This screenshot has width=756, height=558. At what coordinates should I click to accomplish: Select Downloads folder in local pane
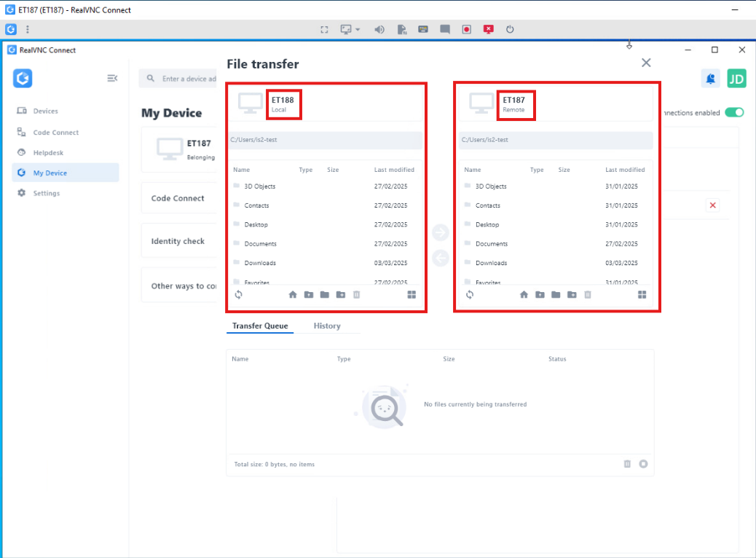point(326,263)
